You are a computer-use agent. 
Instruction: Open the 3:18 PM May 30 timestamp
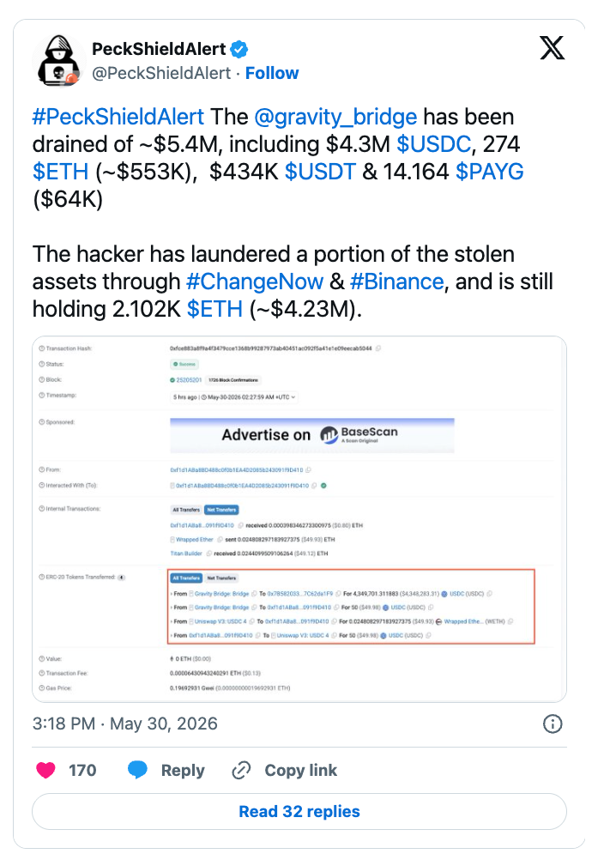point(125,724)
